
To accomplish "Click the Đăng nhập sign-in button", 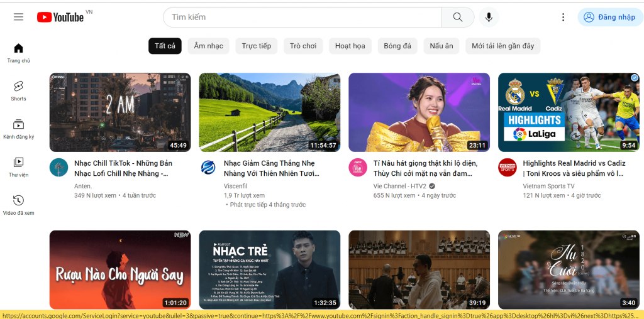I will pos(609,17).
